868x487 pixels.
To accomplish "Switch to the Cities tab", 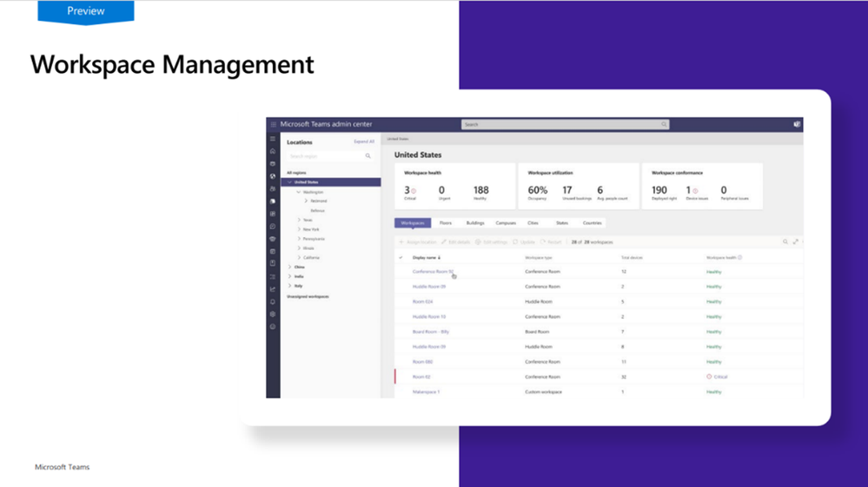I will point(533,223).
